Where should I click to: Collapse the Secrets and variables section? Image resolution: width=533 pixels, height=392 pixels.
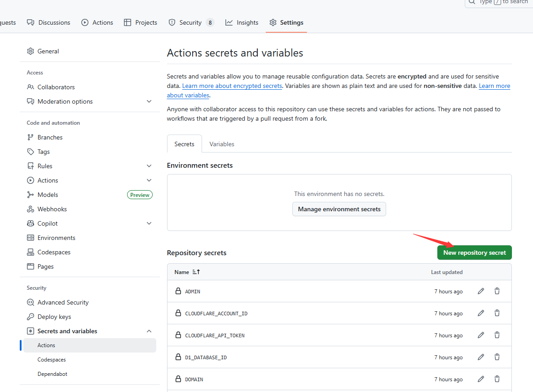tap(149, 331)
